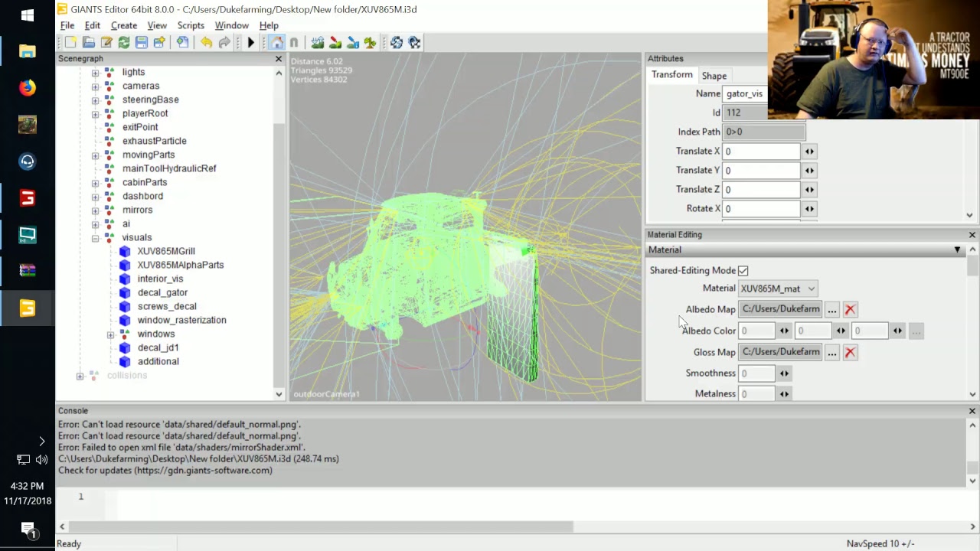Screen dimensions: 980x551
Task: Expand the movingParts tree node
Action: point(95,155)
